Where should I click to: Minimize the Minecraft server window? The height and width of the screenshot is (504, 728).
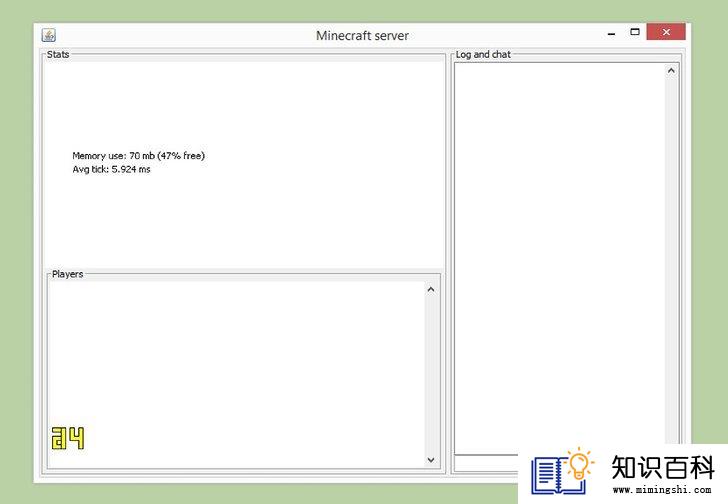click(x=611, y=34)
